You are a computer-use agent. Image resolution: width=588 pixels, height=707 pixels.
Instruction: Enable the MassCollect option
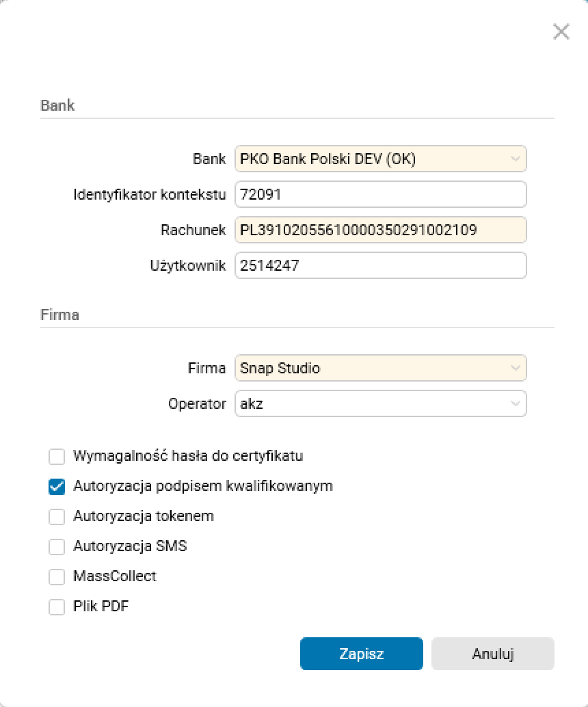point(57,576)
